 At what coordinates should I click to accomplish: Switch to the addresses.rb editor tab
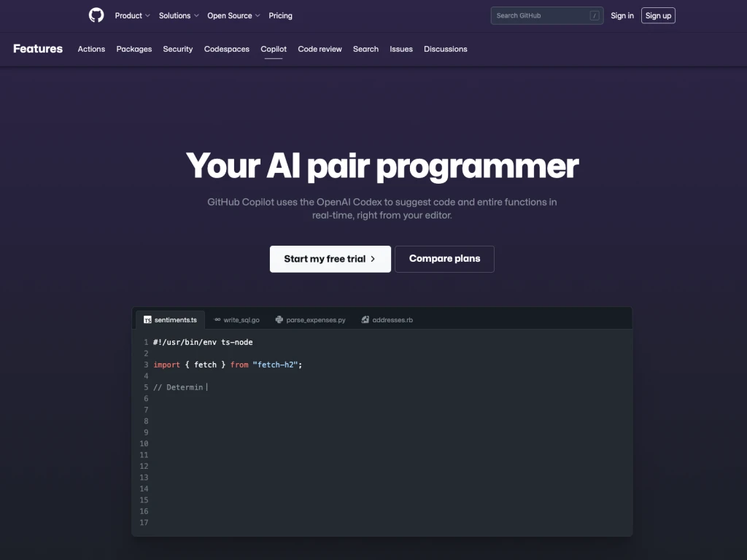click(x=387, y=320)
